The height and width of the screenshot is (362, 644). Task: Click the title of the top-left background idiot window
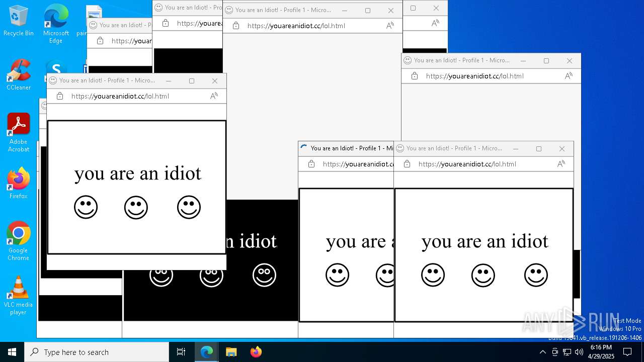tap(125, 25)
